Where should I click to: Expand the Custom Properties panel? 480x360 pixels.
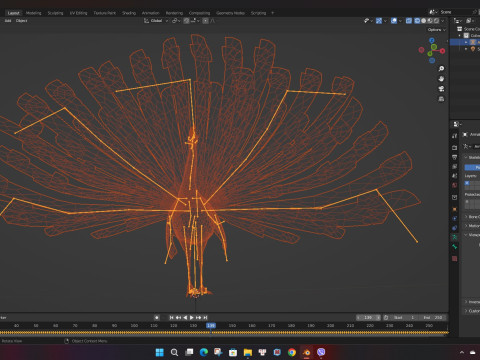point(473,311)
